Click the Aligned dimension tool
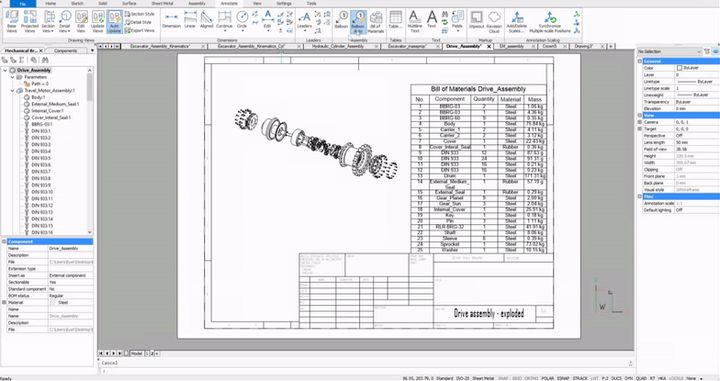This screenshot has height=381, width=720. click(x=207, y=20)
